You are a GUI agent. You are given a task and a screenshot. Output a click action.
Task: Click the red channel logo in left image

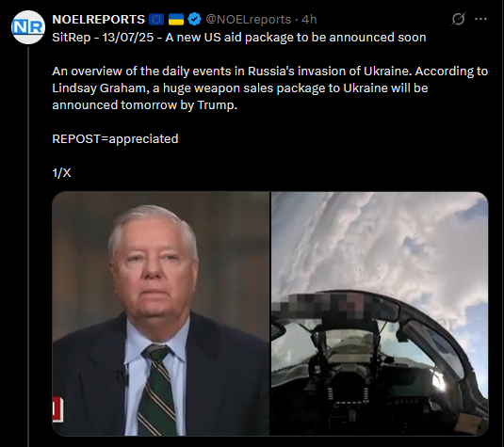pyautogui.click(x=57, y=409)
